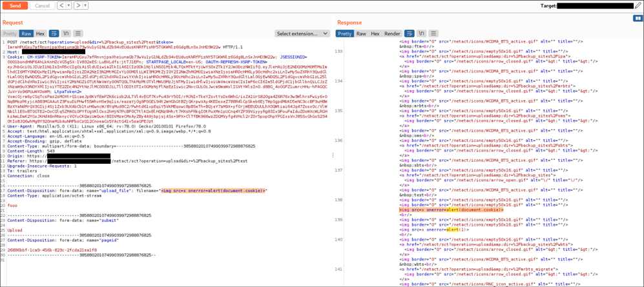Click the Accept-Encoding: gzip, deflate line
Viewport: 644px width, 287px height.
(41, 141)
